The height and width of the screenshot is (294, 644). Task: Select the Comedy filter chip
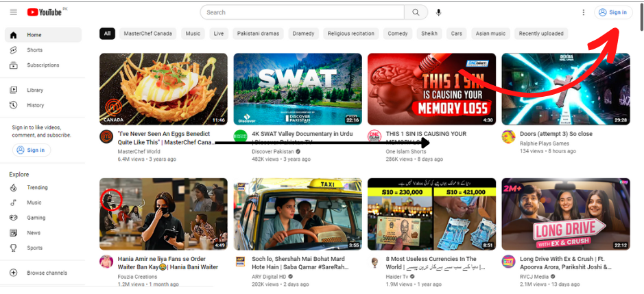click(398, 34)
